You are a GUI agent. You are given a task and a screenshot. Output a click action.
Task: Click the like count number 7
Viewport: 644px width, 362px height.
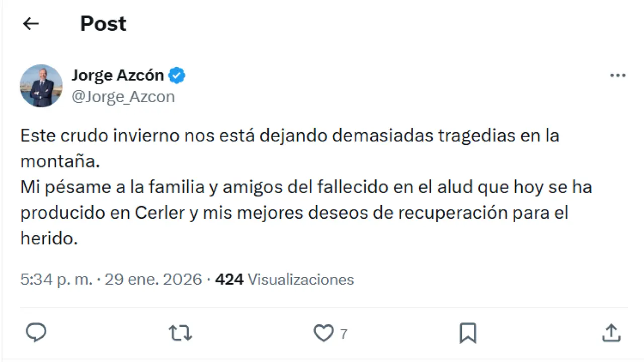click(344, 334)
